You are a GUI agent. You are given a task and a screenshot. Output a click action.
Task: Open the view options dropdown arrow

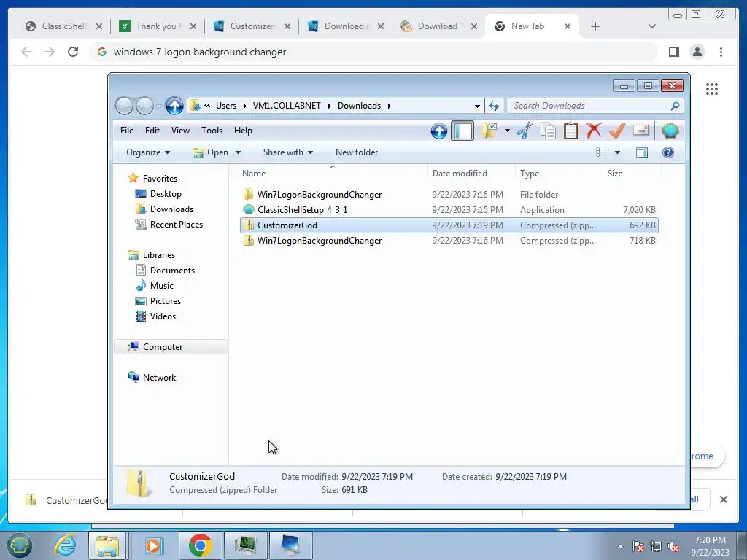(617, 152)
